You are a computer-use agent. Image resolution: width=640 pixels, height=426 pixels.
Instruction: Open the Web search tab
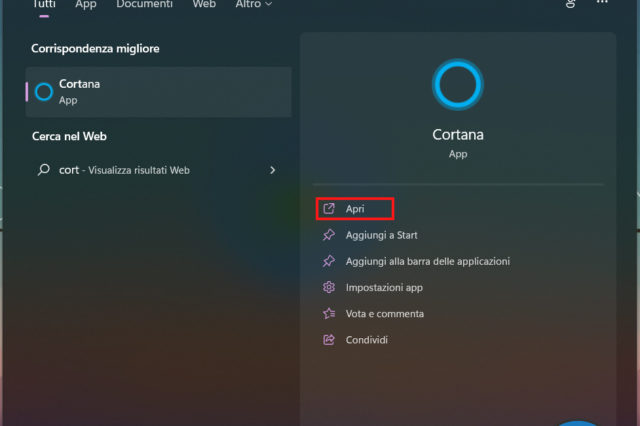[x=204, y=5]
